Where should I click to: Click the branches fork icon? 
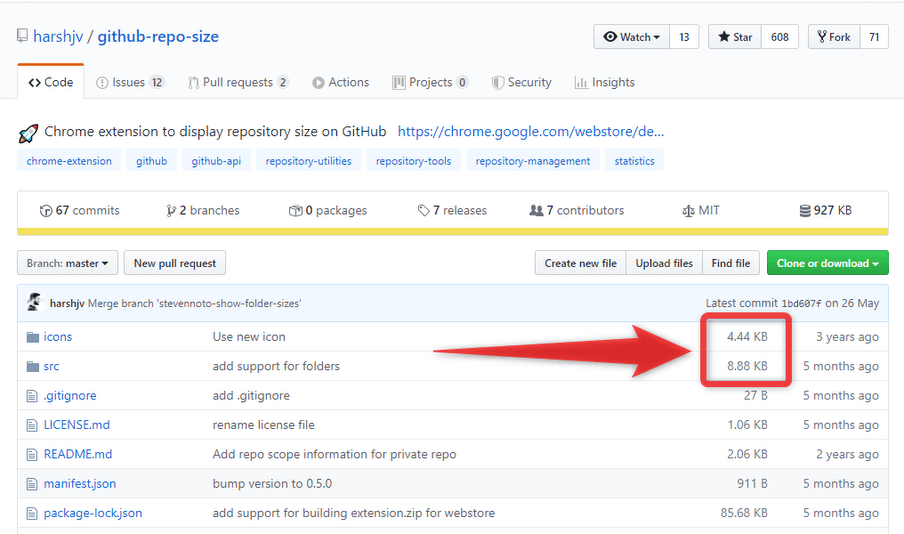[171, 211]
